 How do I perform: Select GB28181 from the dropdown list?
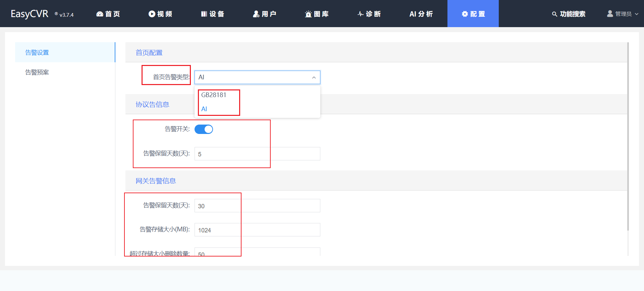coord(214,95)
